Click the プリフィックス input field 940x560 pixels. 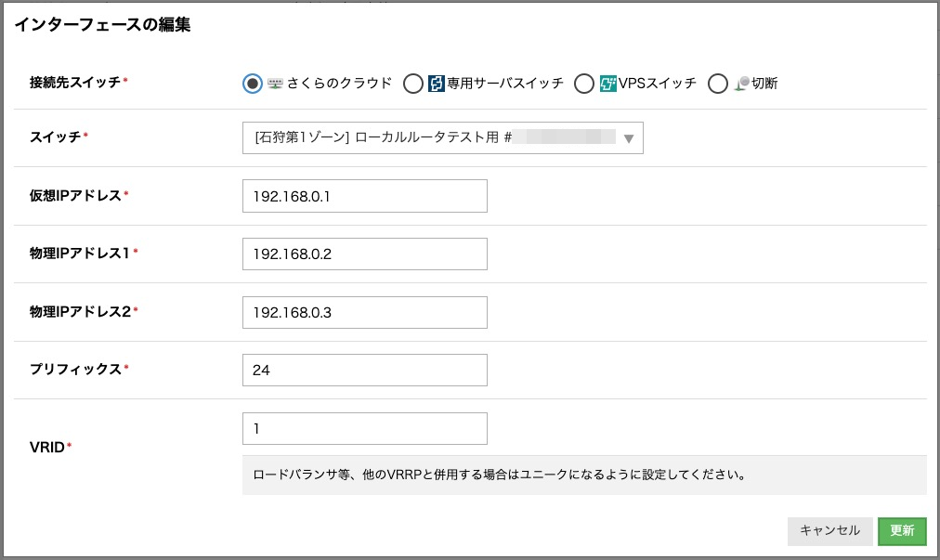click(x=364, y=370)
